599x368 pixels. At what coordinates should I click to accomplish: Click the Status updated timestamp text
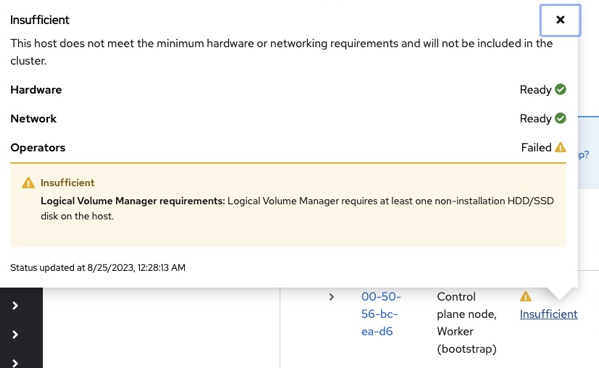98,267
